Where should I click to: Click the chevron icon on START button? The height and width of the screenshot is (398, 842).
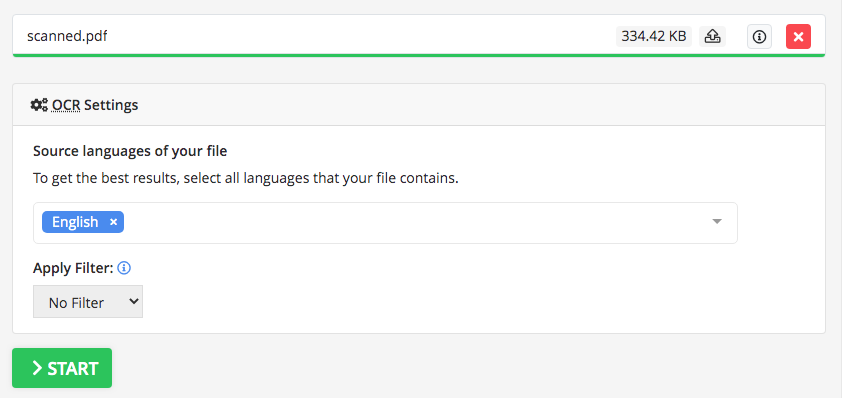[x=37, y=368]
